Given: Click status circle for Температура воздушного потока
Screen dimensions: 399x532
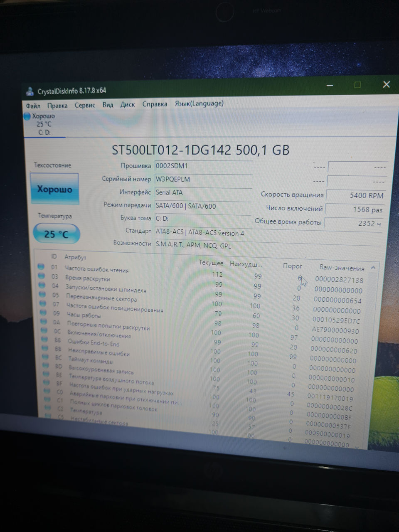Looking at the screenshot, I should (46, 374).
